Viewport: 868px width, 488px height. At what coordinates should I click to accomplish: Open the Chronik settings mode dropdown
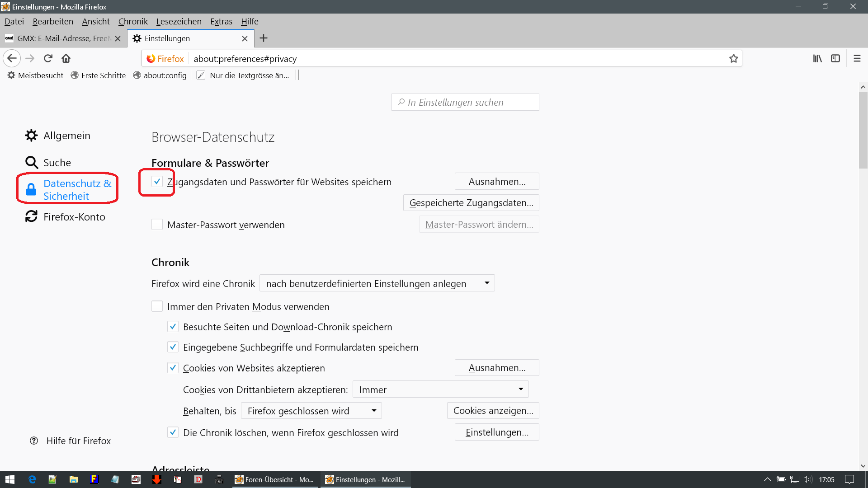coord(377,283)
